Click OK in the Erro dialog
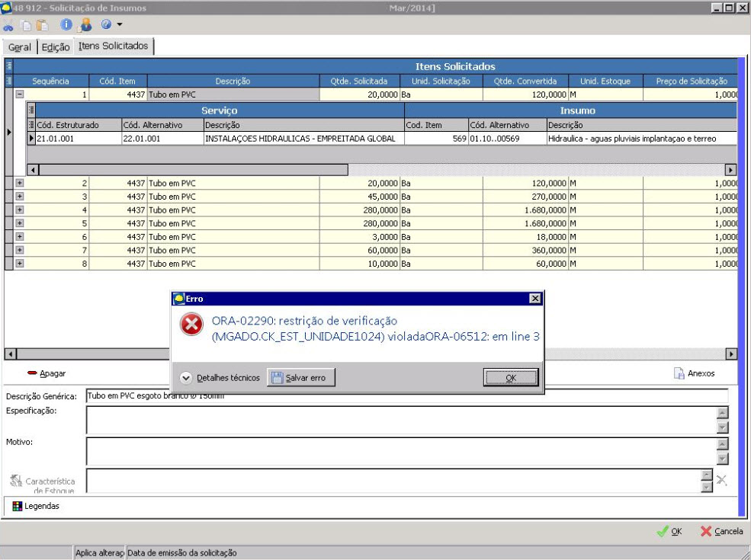The height and width of the screenshot is (560, 751). pos(511,378)
